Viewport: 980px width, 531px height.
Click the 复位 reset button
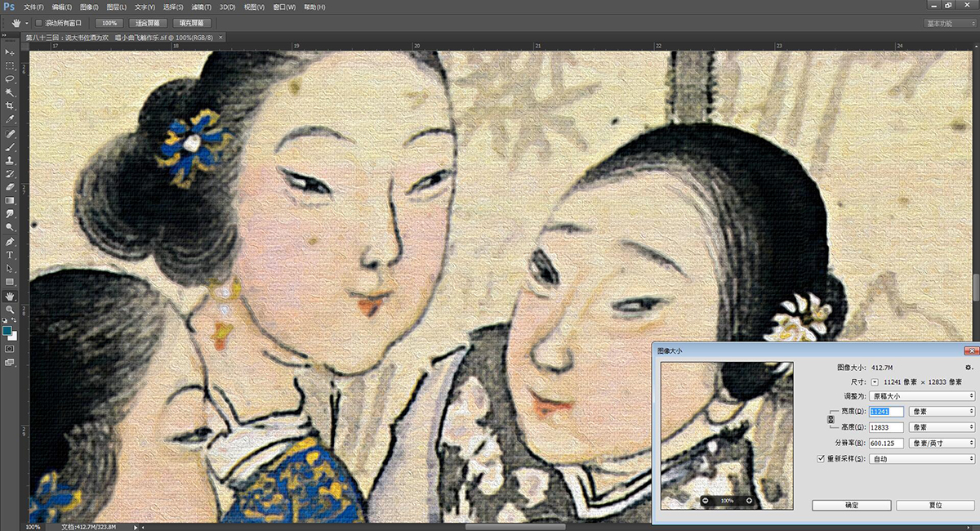point(935,506)
